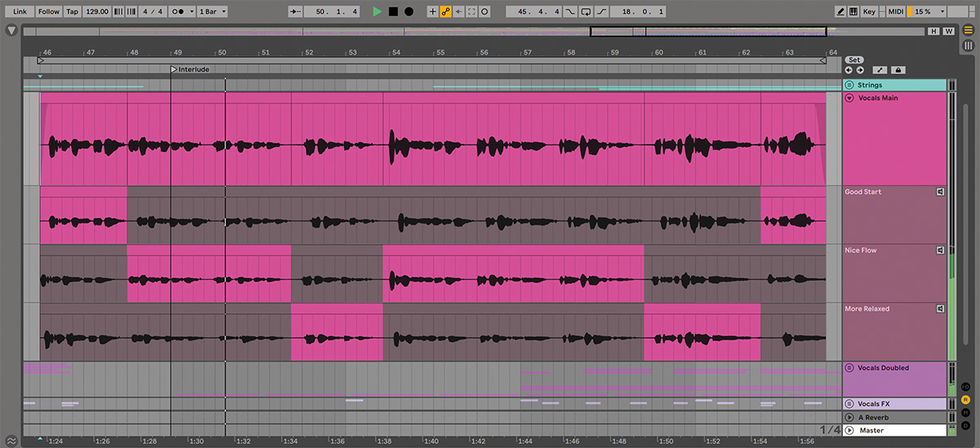Click the 1/4 grid size indicator
Screen dimensions: 980x448
830,430
